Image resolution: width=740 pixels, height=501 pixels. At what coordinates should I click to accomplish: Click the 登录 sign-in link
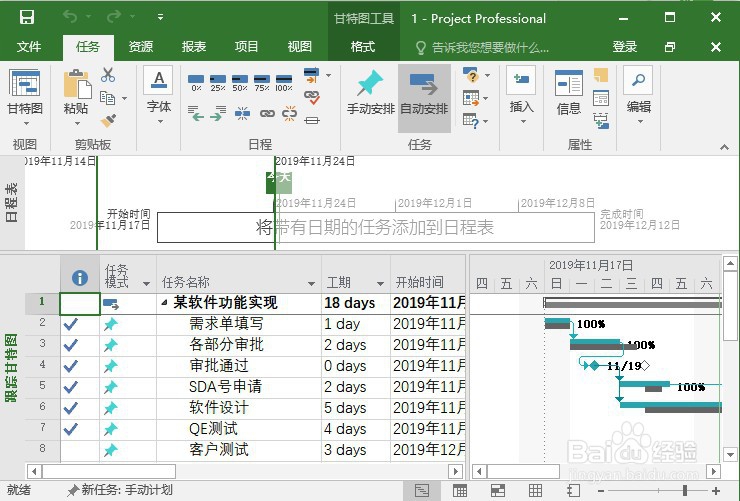coord(624,47)
